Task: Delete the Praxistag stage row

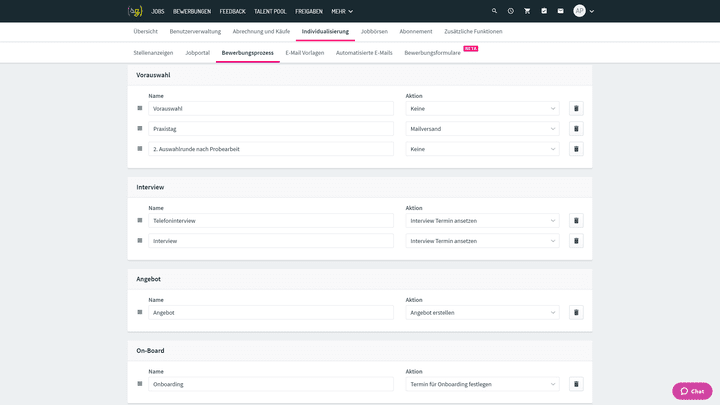Action: click(576, 129)
